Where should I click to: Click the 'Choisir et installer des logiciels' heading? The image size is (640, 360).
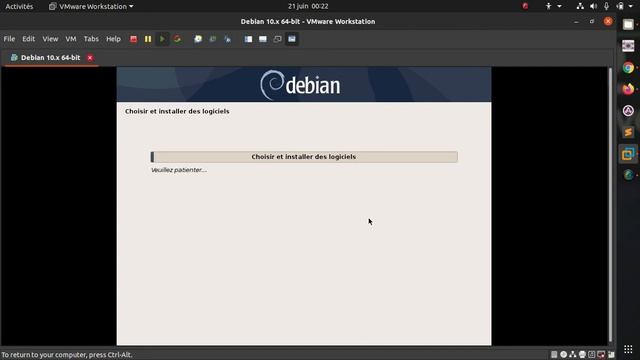coord(177,111)
